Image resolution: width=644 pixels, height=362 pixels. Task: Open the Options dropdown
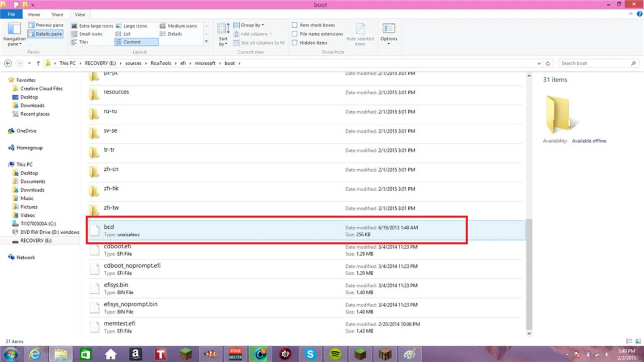(x=389, y=35)
